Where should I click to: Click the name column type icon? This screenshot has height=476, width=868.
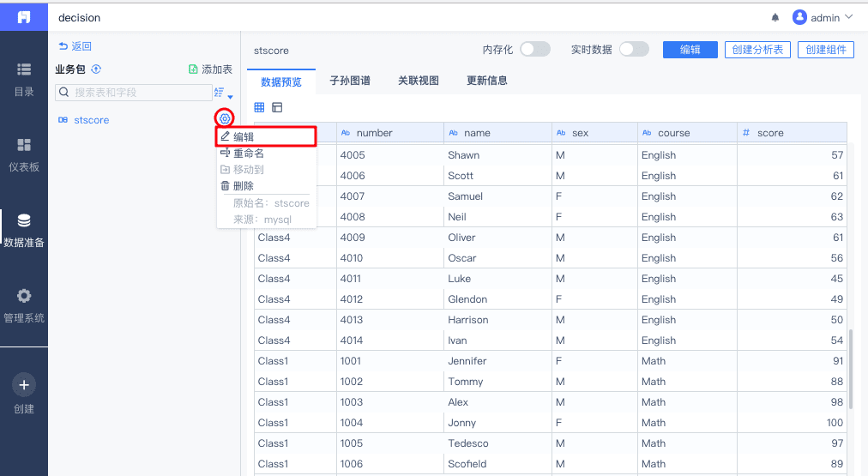pyautogui.click(x=454, y=133)
